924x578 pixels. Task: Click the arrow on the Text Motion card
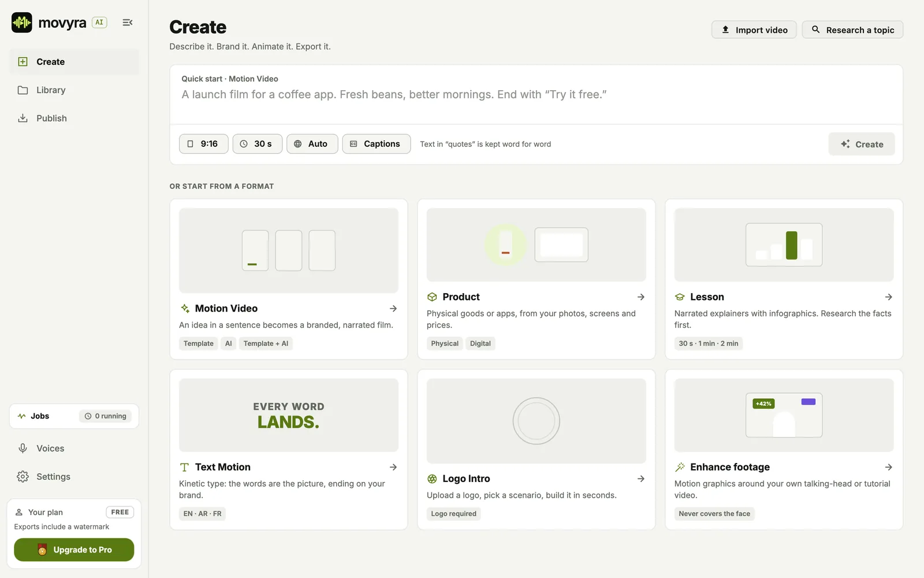click(393, 467)
